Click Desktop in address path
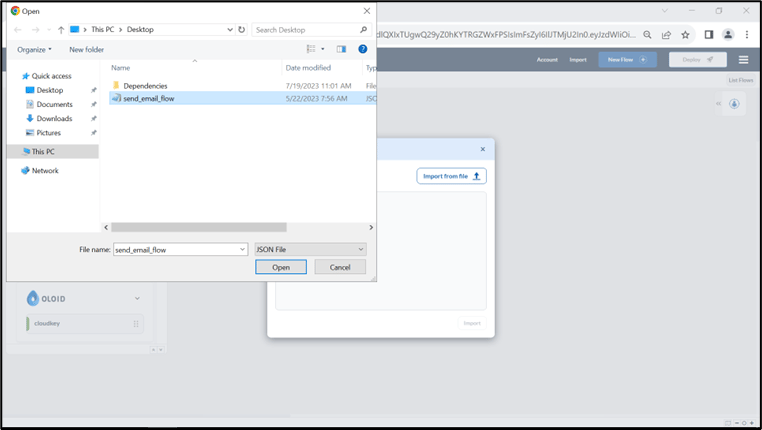This screenshot has height=430, width=762. 140,30
